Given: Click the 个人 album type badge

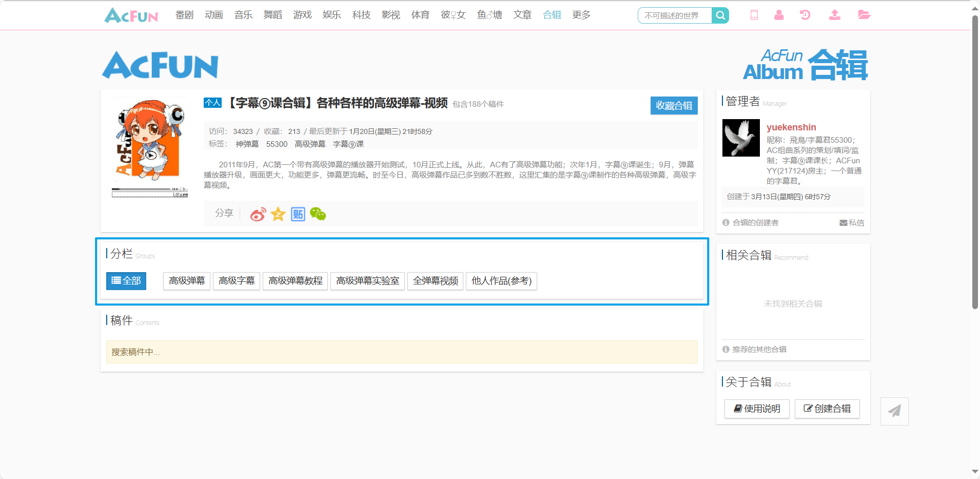Looking at the screenshot, I should coord(212,103).
